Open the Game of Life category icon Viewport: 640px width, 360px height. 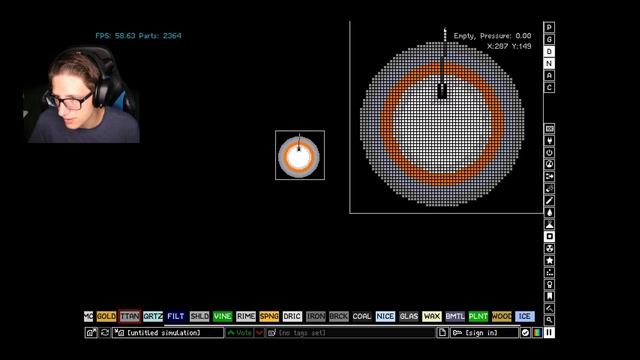[549, 272]
